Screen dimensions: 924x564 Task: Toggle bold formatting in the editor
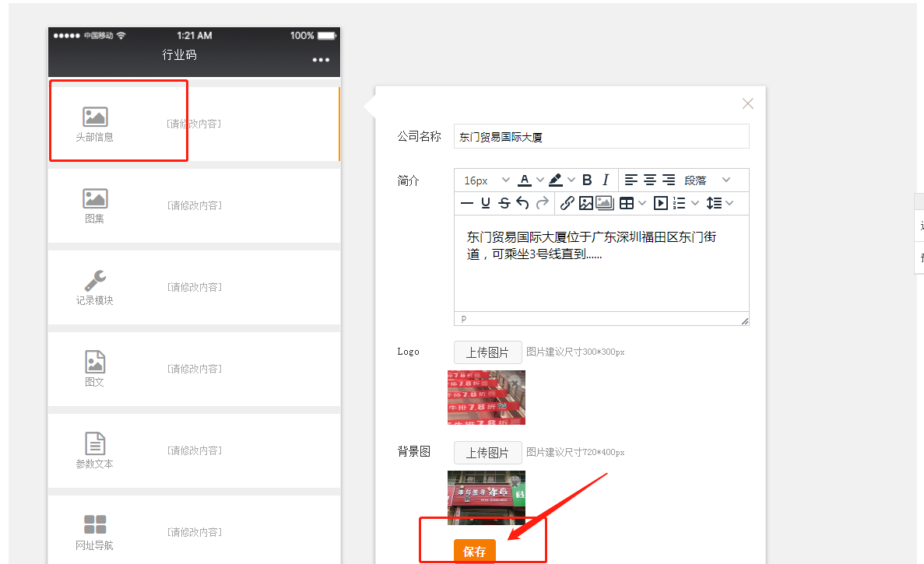pos(587,180)
